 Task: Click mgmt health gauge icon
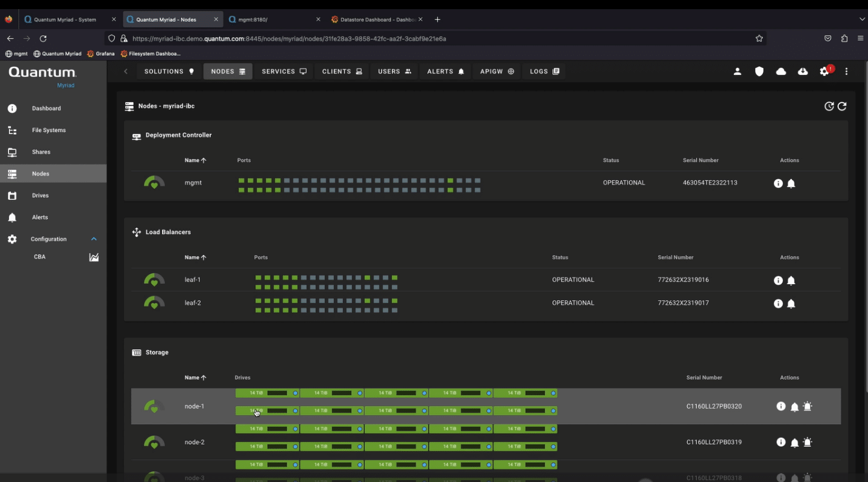pyautogui.click(x=154, y=183)
